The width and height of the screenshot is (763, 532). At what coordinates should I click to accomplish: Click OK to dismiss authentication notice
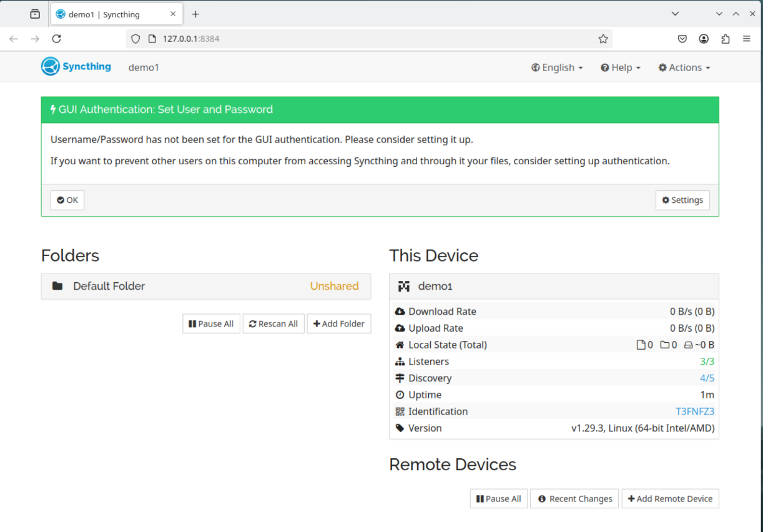[x=67, y=200]
